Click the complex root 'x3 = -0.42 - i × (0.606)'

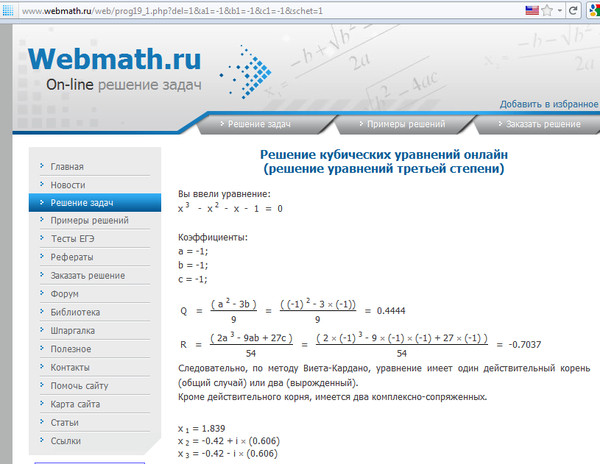coord(228,454)
